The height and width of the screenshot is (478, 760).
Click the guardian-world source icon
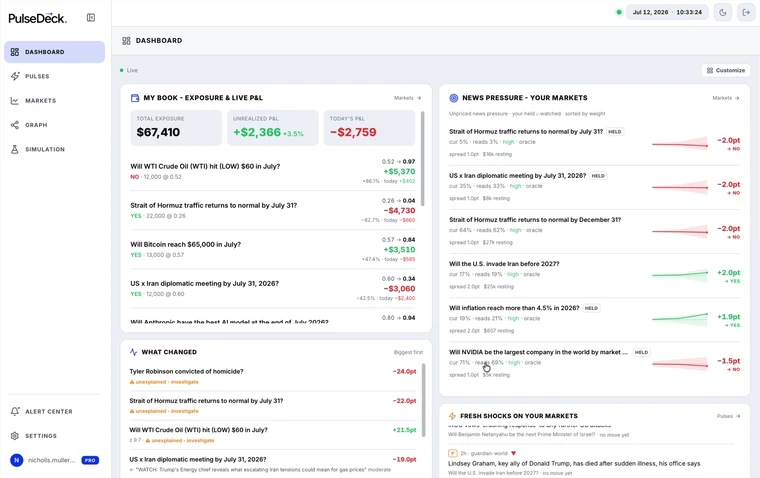click(453, 453)
